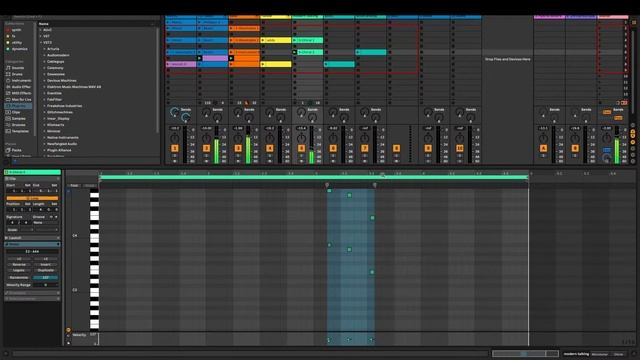Toggle the headphone note preview icon

pos(68,191)
